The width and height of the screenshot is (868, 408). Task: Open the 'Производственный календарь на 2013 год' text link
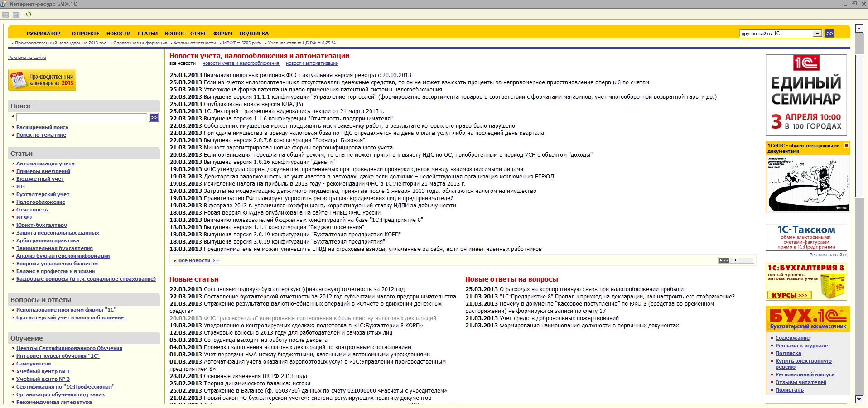[x=61, y=43]
